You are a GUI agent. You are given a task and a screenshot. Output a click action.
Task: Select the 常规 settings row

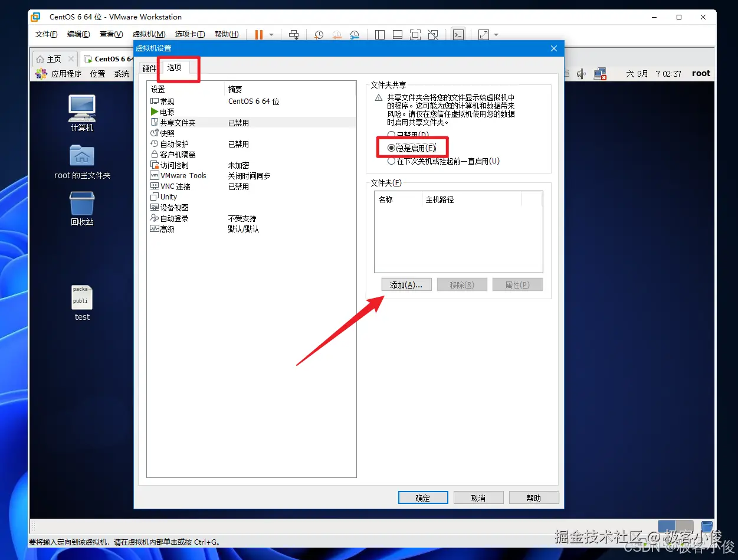(252, 101)
